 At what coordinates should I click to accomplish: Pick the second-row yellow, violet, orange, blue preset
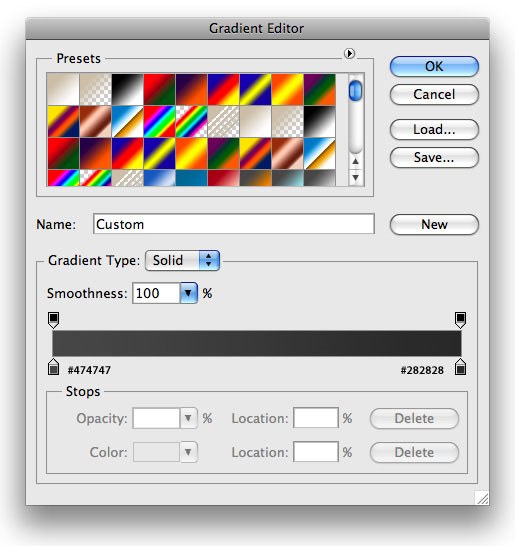[x=63, y=121]
